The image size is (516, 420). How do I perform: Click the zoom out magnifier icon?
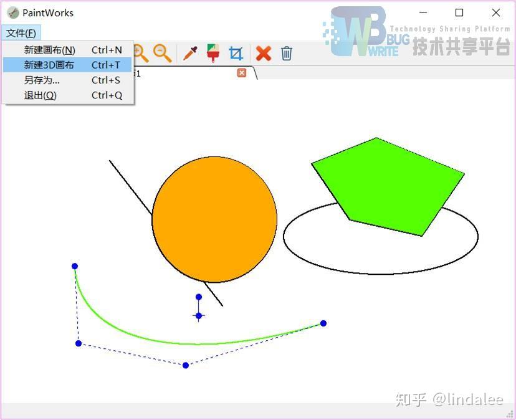point(162,54)
